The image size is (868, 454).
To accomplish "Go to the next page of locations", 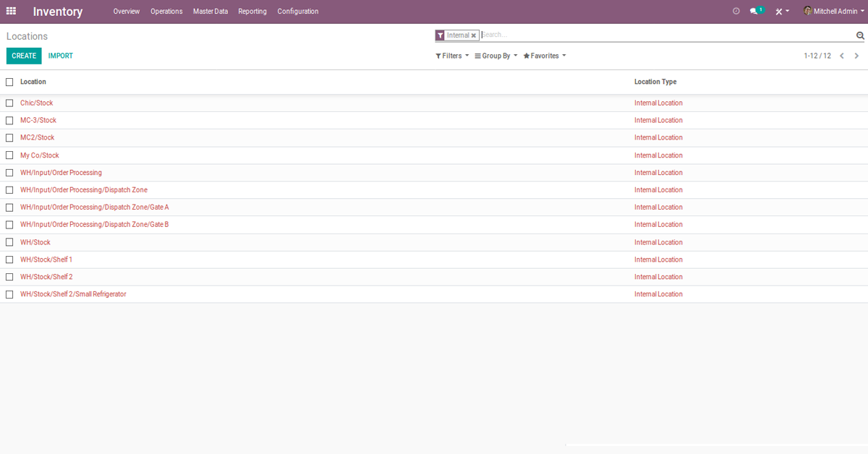I will tap(857, 56).
